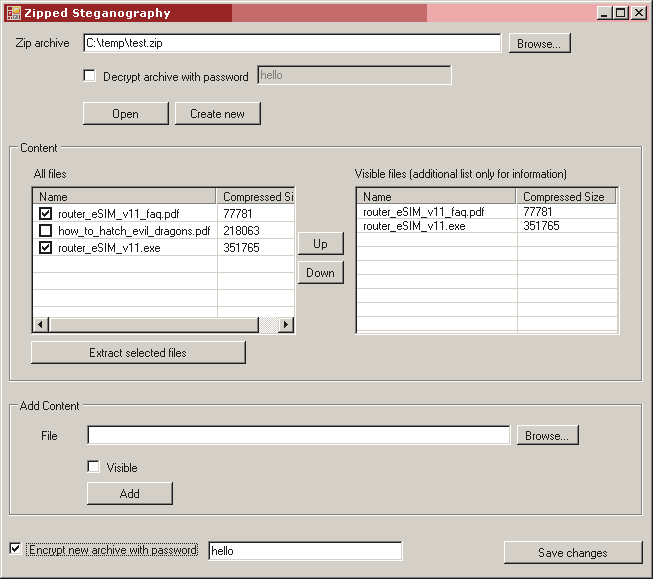Click 77781 in Visible files list
This screenshot has width=653, height=579.
point(538,212)
